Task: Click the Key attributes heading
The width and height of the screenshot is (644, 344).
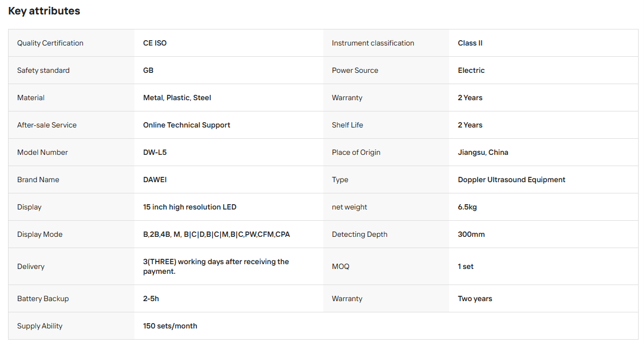Action: pyautogui.click(x=44, y=11)
